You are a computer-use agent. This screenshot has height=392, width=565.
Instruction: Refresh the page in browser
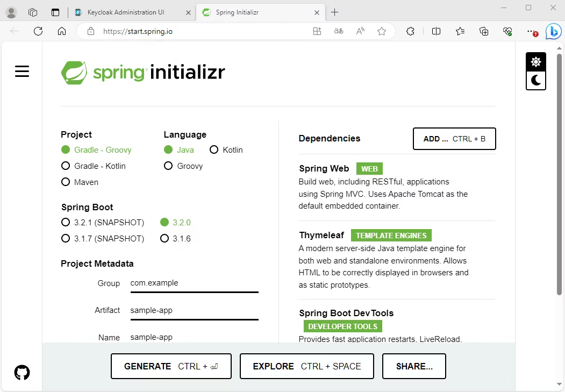coord(38,31)
